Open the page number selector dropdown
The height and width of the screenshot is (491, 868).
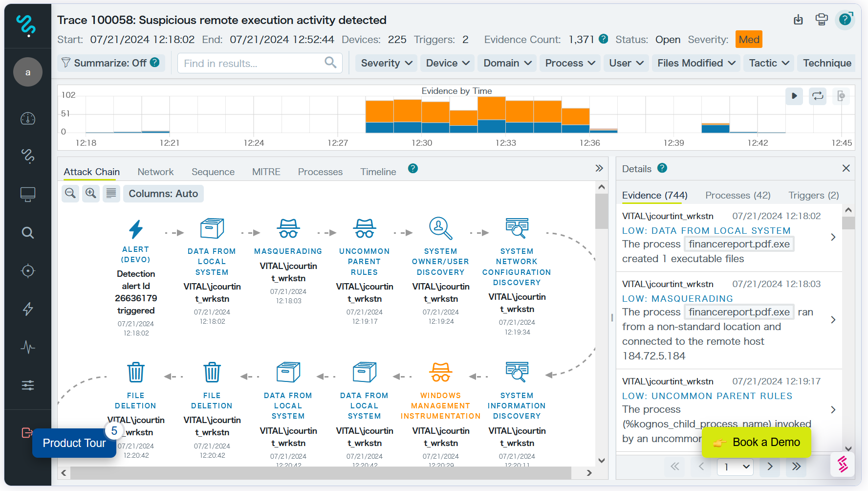(735, 467)
